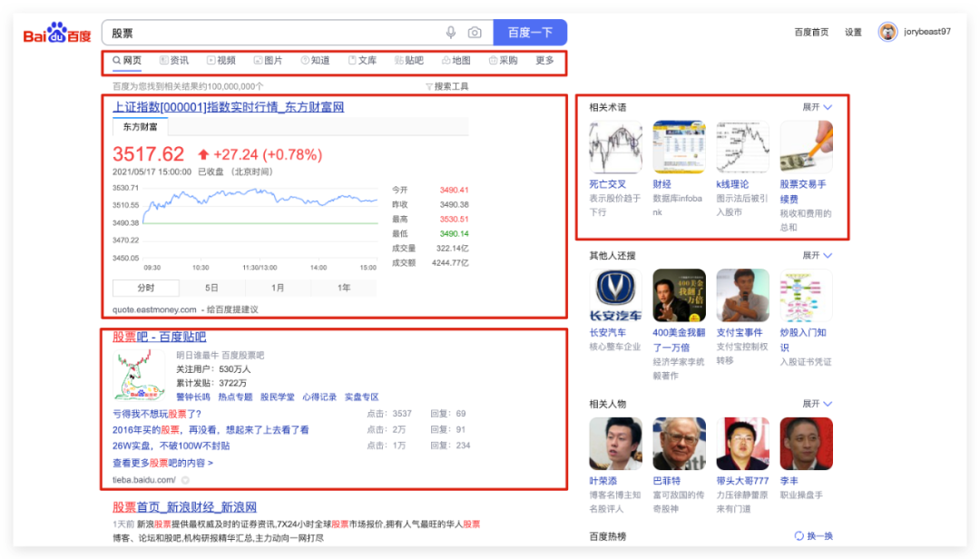Click the Baidu logo
This screenshot has height=559, width=980.
click(57, 34)
